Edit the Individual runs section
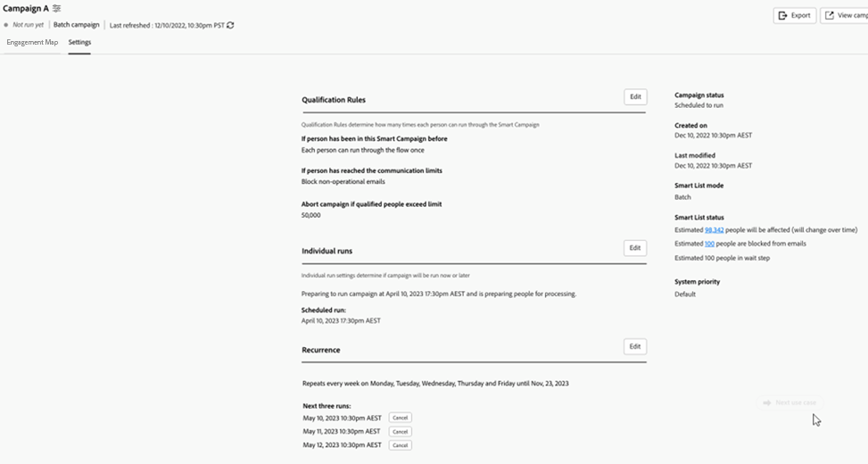The image size is (868, 464). point(635,248)
